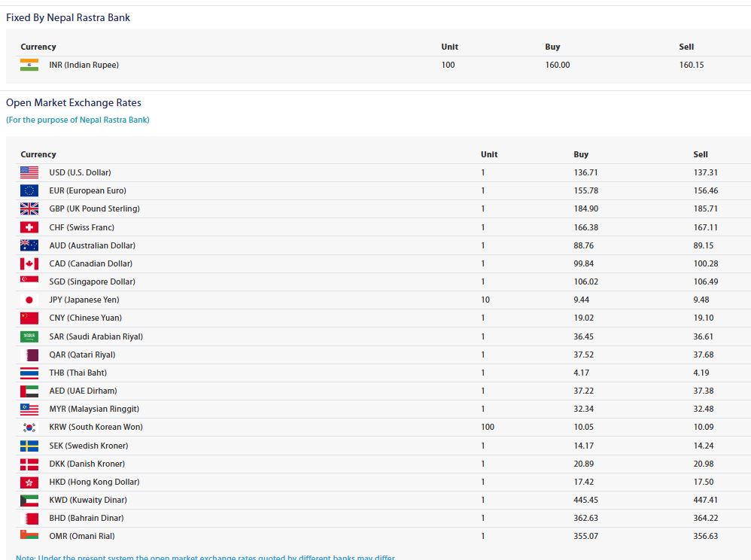Viewport: 751px width, 560px height.
Task: Click the 'INR (Indian Rupee)' label
Action: [84, 65]
